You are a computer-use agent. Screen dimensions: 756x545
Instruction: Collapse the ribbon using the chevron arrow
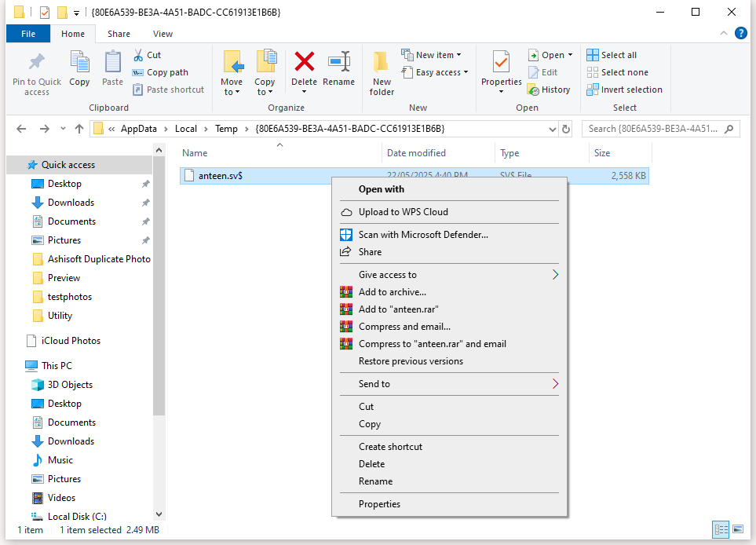coord(722,33)
